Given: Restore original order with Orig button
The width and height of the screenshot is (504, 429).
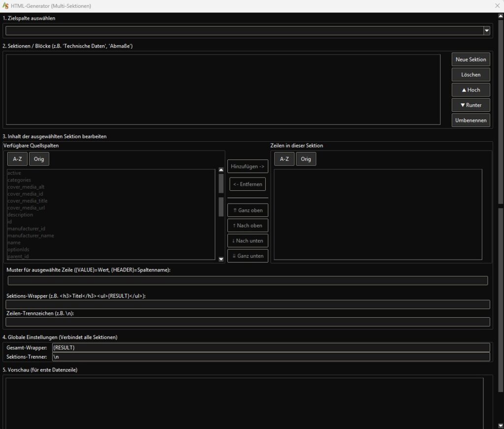Looking at the screenshot, I should point(39,158).
